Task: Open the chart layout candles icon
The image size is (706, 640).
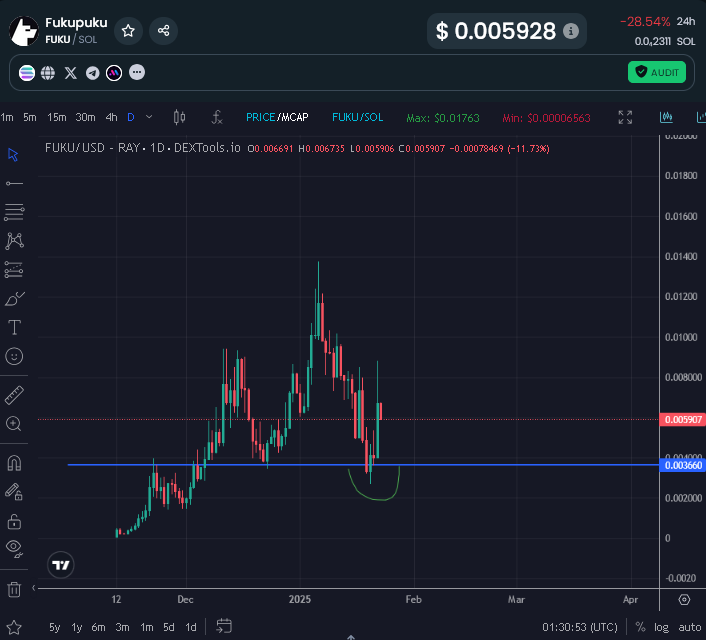Action: (666, 118)
